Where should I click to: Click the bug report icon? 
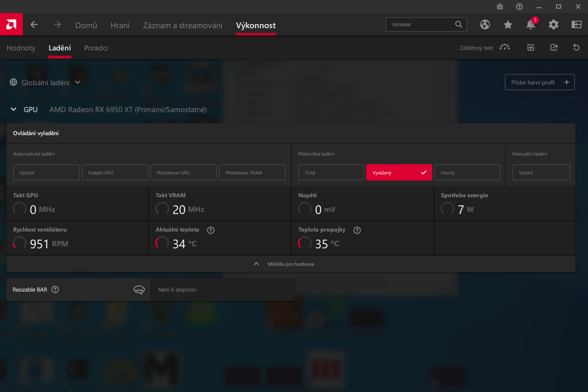(x=500, y=7)
